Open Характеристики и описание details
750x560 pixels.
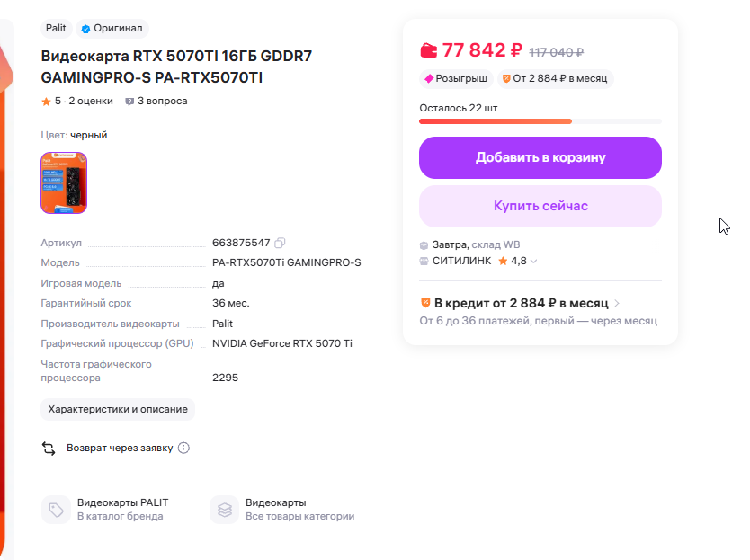(x=118, y=409)
